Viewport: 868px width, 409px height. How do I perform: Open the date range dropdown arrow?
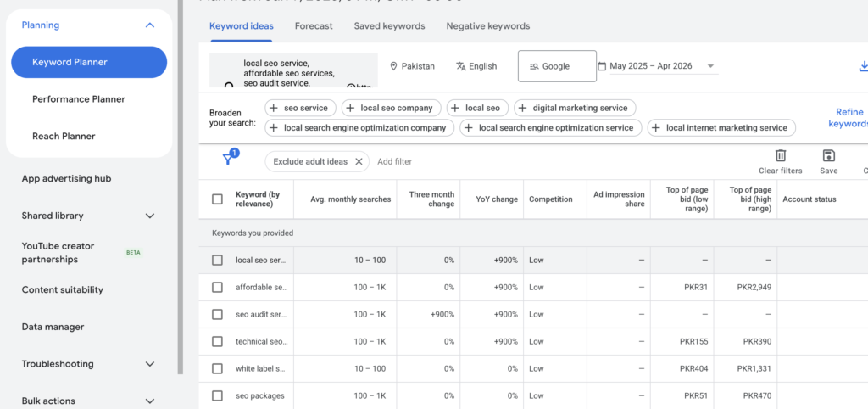pyautogui.click(x=711, y=66)
